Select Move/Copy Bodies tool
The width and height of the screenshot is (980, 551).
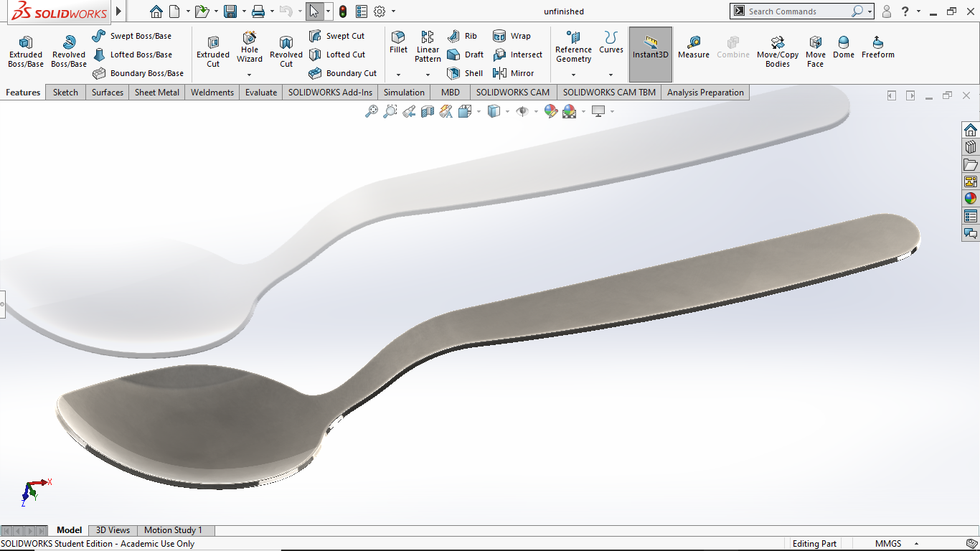coord(778,52)
